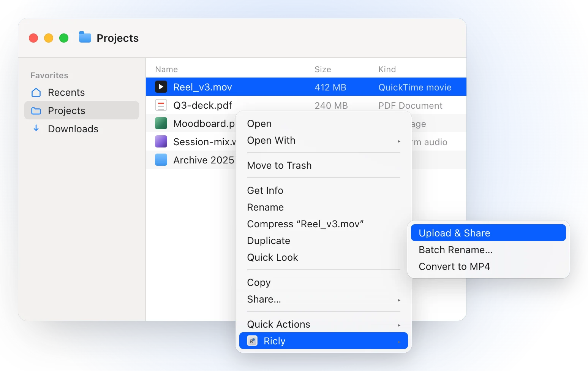Go to Downloads in the sidebar
Screen dimensions: 588x371
coord(82,129)
